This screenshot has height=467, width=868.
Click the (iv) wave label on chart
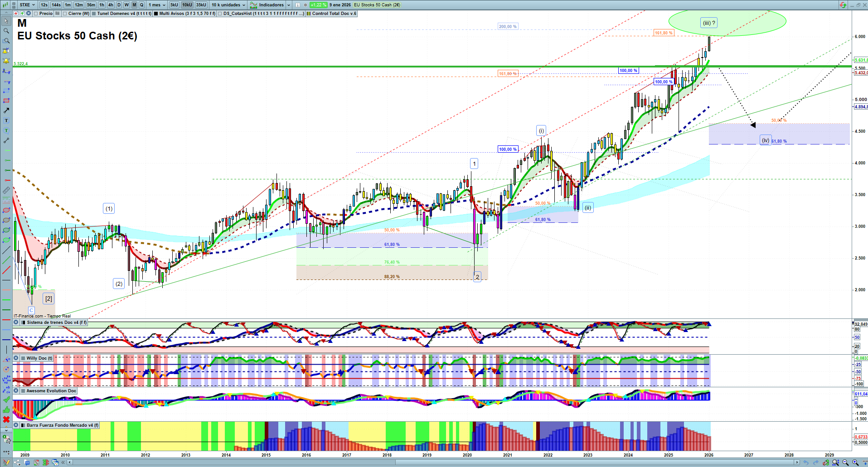(x=766, y=140)
